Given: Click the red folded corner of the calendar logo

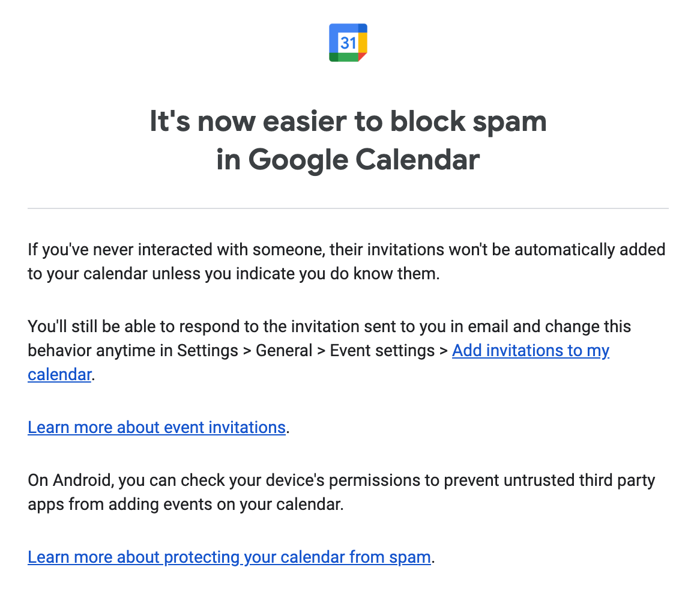Looking at the screenshot, I should (x=362, y=56).
